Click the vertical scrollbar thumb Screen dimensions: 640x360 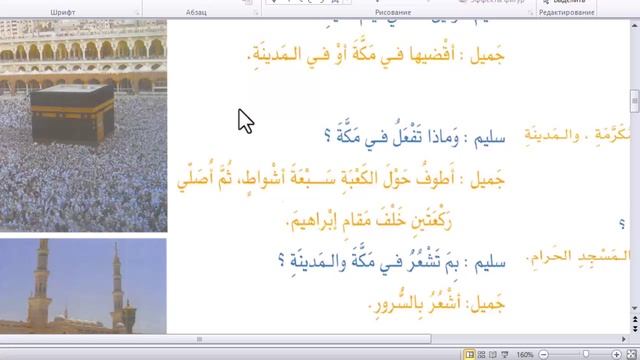click(x=635, y=100)
